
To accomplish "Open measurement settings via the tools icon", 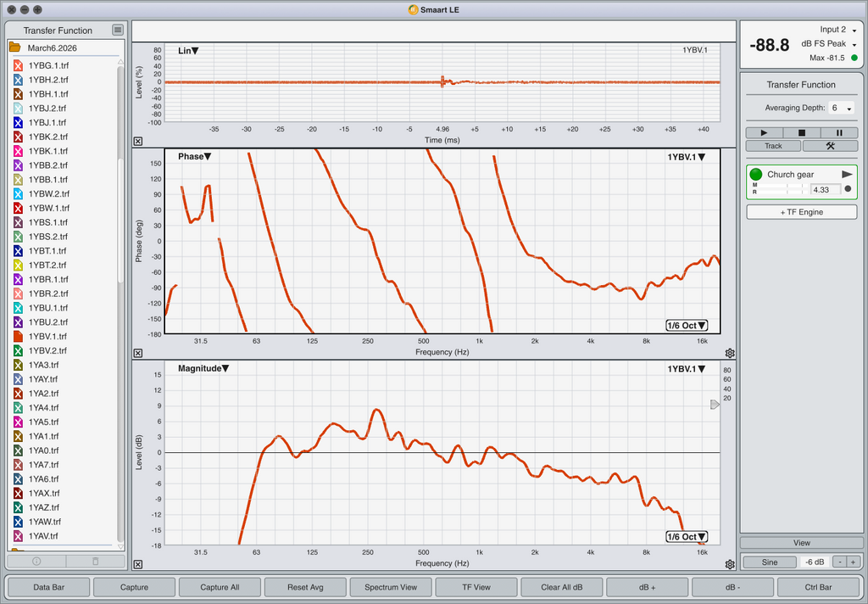I will 830,146.
